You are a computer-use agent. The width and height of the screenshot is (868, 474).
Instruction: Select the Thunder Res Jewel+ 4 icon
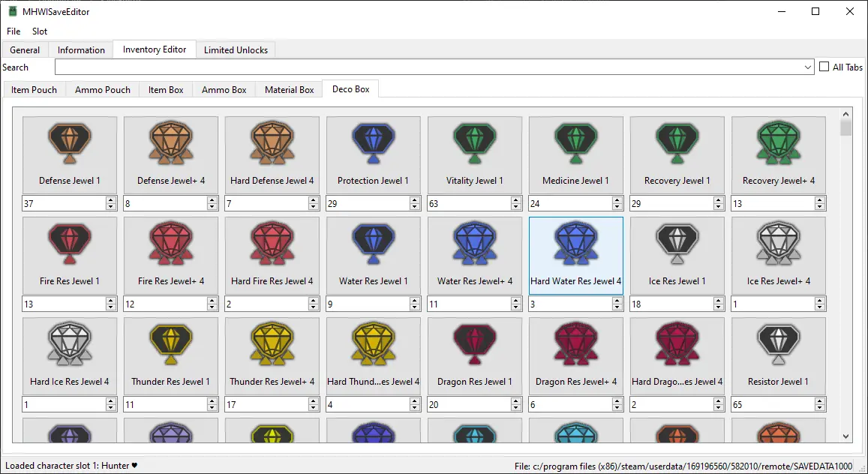272,344
